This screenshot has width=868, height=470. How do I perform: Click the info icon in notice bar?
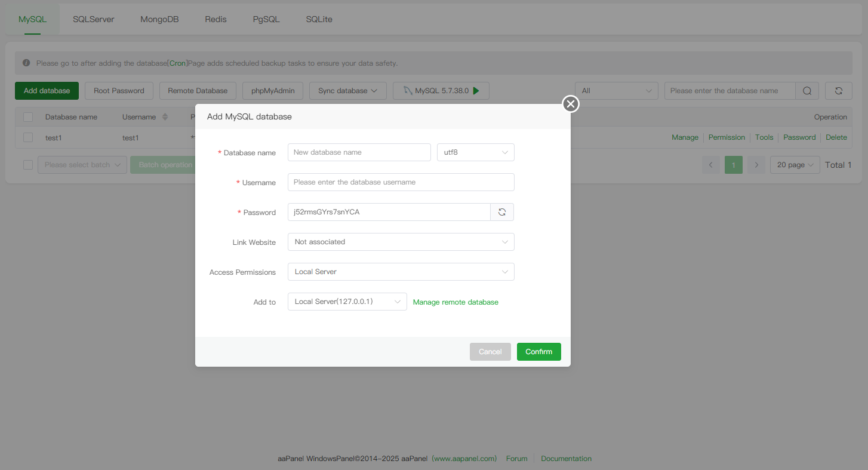click(26, 63)
